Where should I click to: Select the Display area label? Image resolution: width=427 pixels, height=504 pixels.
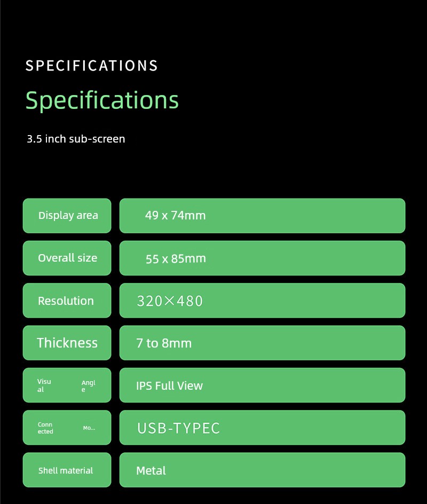click(x=68, y=216)
